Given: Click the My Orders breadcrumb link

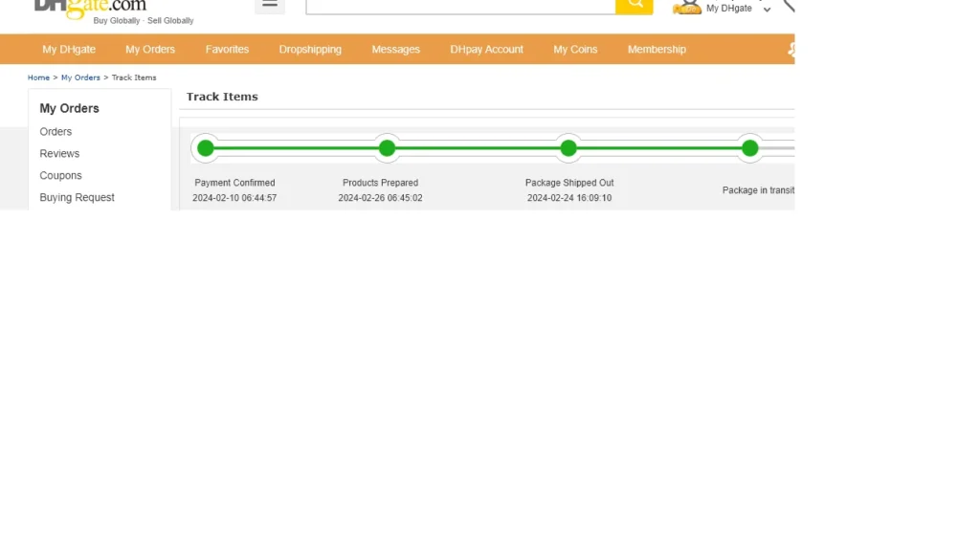Looking at the screenshot, I should click(x=80, y=77).
